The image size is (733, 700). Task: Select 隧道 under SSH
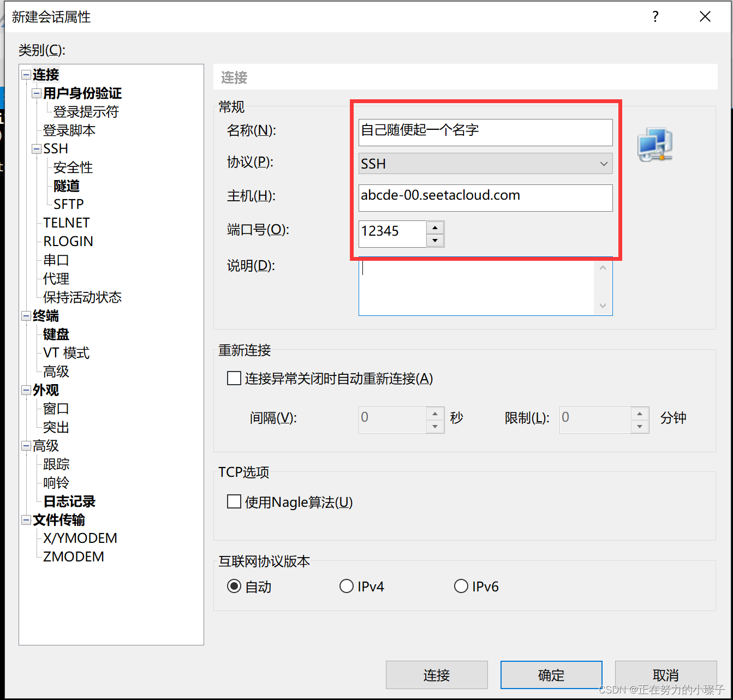[x=67, y=186]
